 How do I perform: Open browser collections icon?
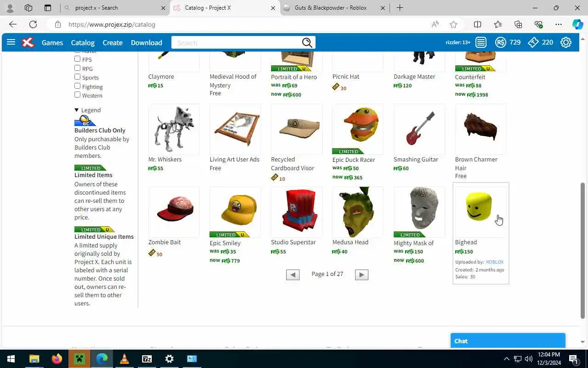[x=518, y=24]
